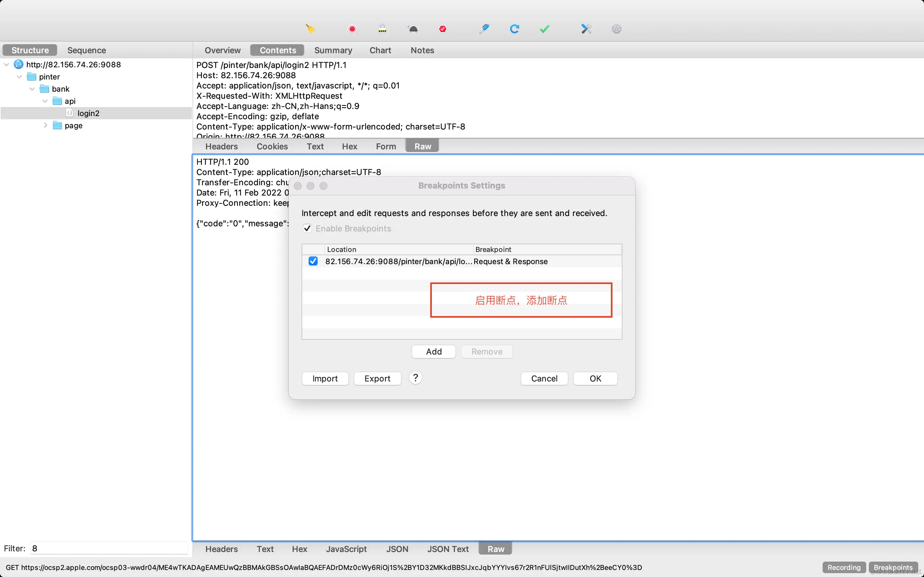Collapse the api folder in tree
Viewport: 924px width, 577px height.
click(x=45, y=101)
